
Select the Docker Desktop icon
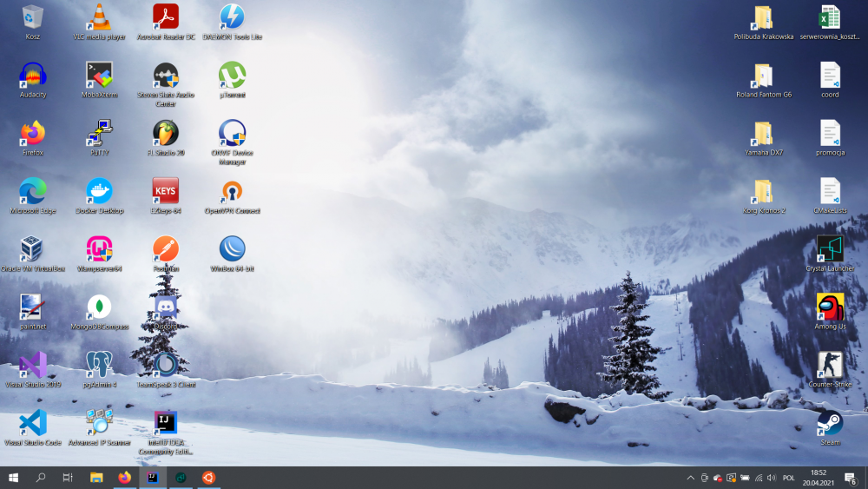point(99,191)
